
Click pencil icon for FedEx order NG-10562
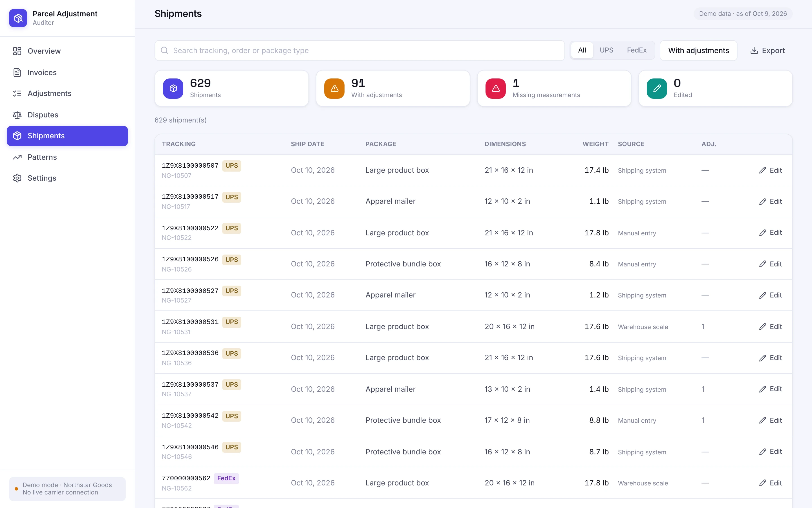click(x=762, y=483)
